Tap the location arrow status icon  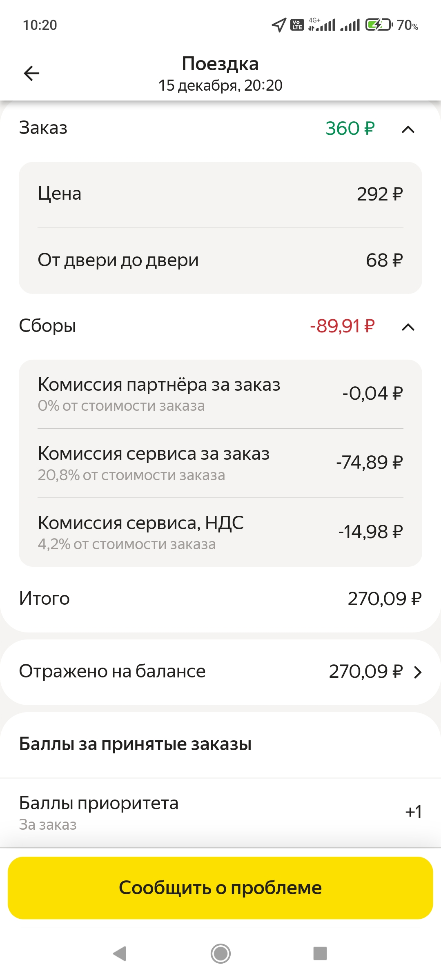tap(279, 25)
